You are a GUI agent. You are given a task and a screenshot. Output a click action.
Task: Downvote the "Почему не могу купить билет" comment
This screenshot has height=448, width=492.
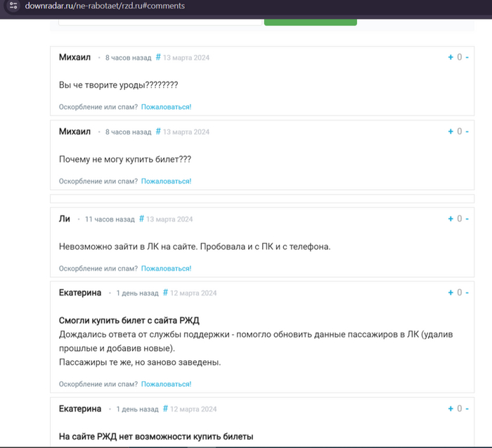(467, 132)
